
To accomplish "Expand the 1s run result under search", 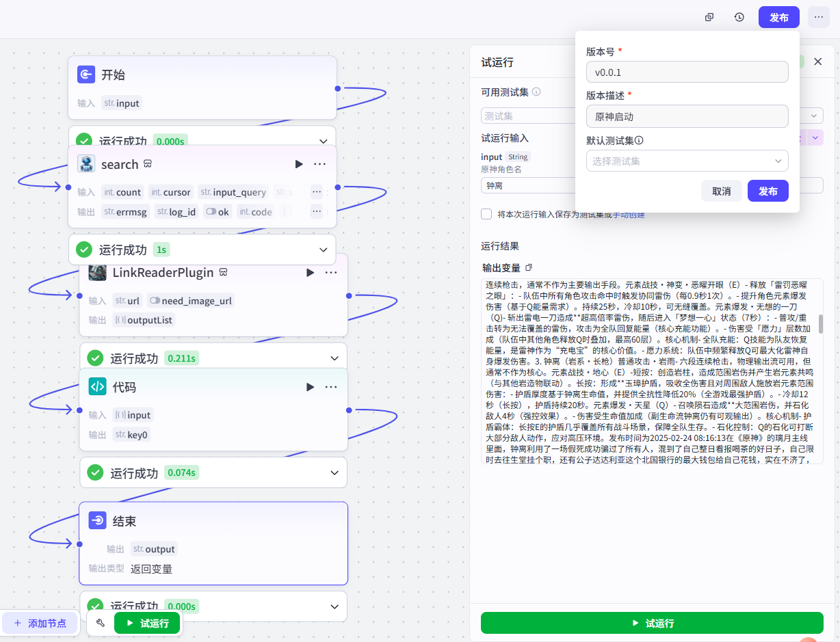I will 324,250.
